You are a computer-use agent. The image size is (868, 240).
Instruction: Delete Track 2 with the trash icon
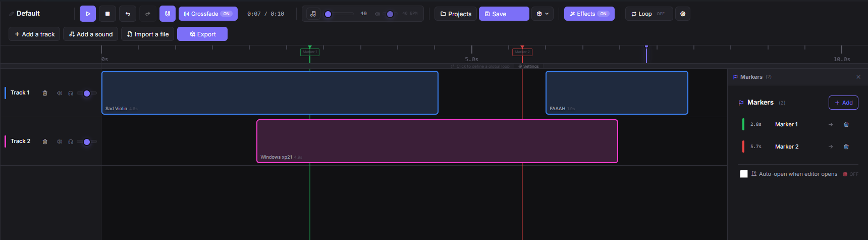click(45, 141)
